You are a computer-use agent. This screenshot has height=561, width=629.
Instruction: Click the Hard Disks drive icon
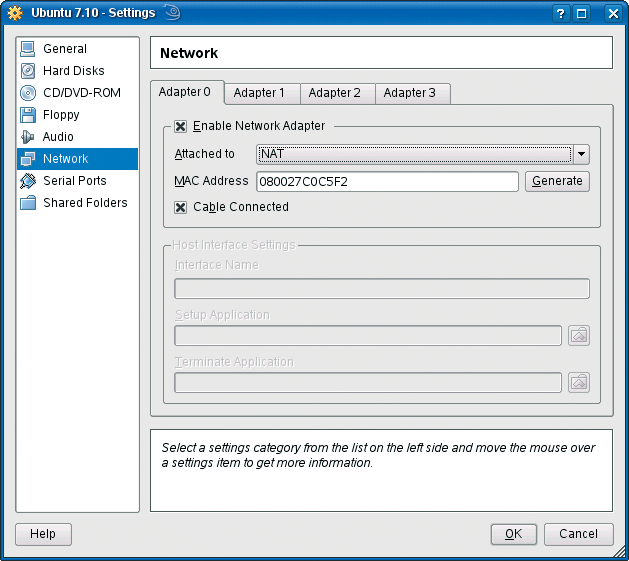coord(28,71)
